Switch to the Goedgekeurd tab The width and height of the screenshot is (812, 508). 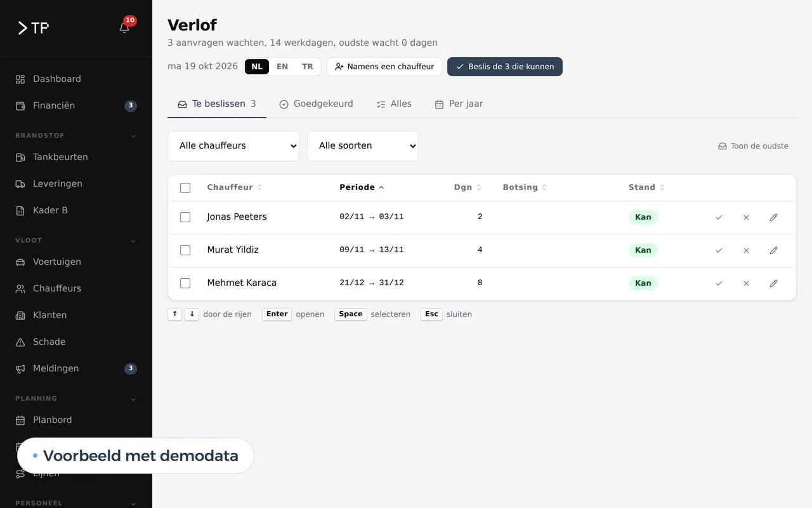click(x=316, y=104)
